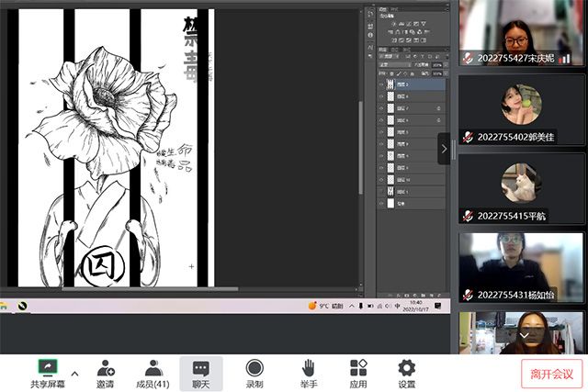
Task: Toggle eye visibility of the highlighted top layer
Action: [381, 84]
